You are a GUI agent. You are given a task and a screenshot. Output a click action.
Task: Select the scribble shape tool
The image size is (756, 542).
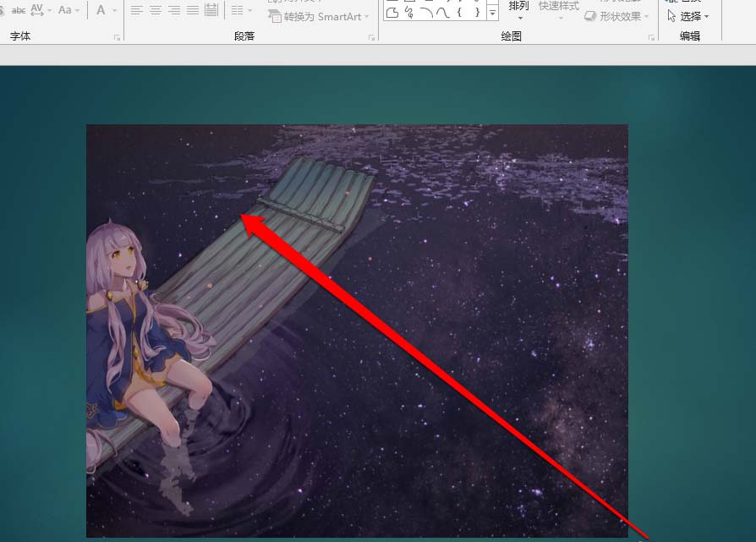[409, 13]
